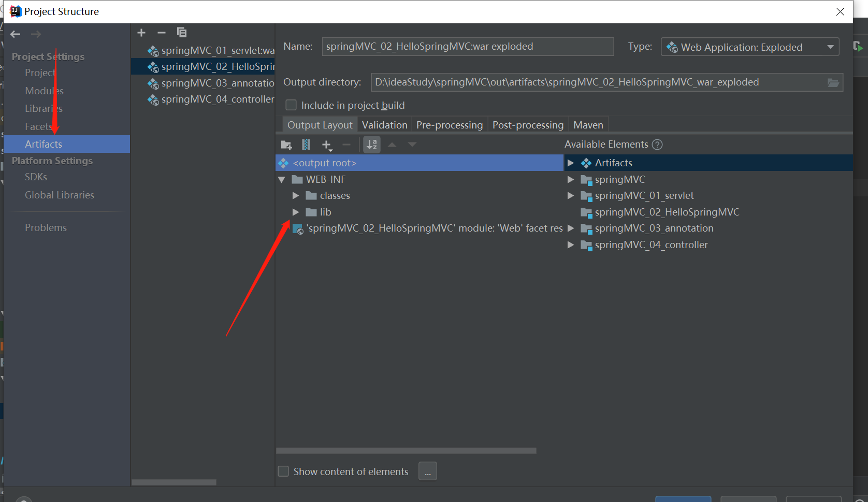Viewport: 868px width, 502px height.
Task: Navigate back with the left arrow
Action: pyautogui.click(x=16, y=34)
